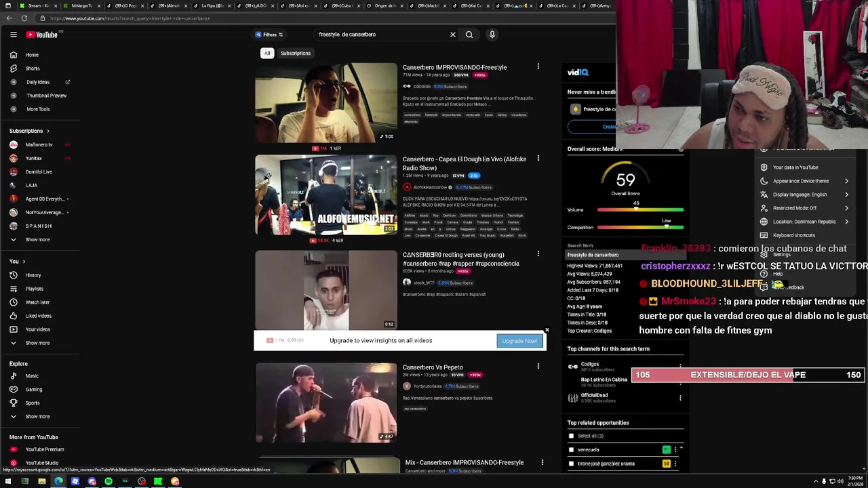Open YouTube Premium in the sidebar
Image resolution: width=868 pixels, height=488 pixels.
(44, 449)
